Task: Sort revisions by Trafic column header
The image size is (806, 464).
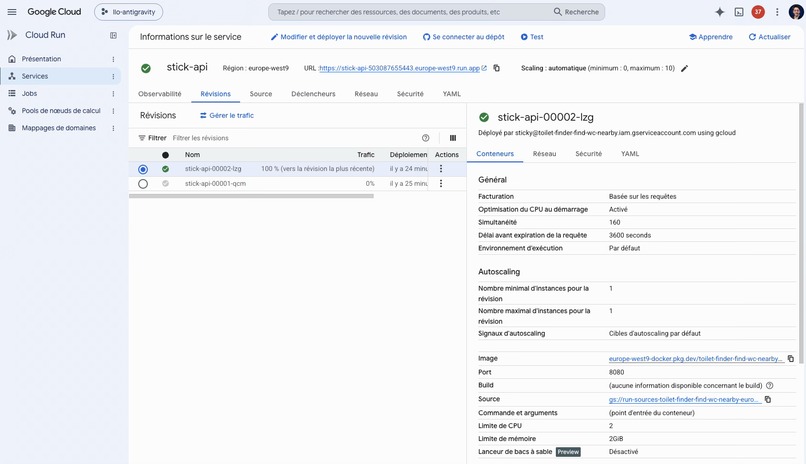Action: (x=365, y=155)
